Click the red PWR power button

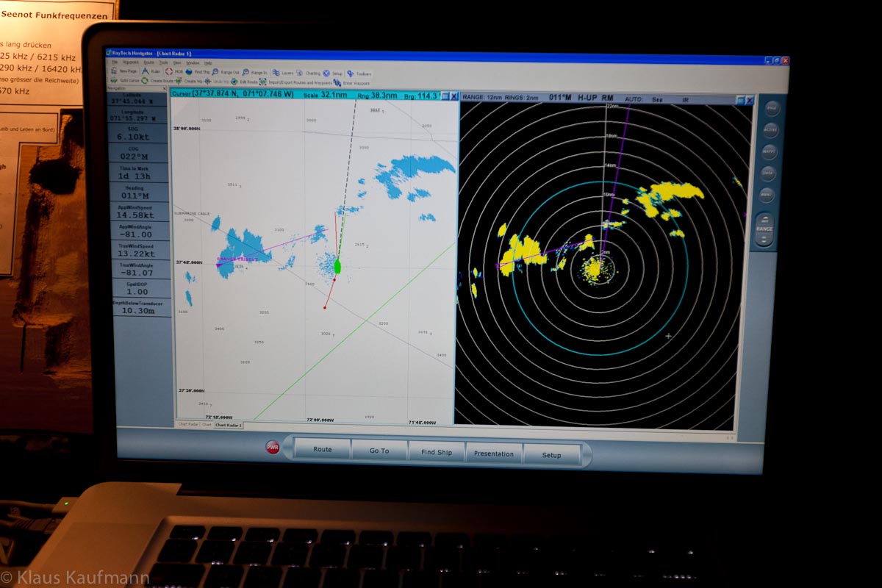(x=273, y=447)
